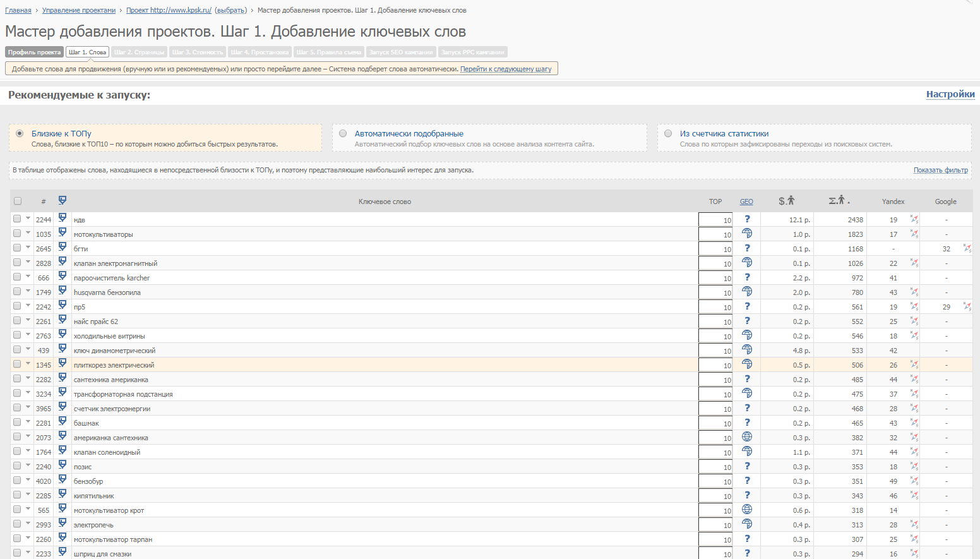The image size is (980, 559).
Task: Switch to the 'Шаг 1. Слова' tab
Action: (x=87, y=52)
